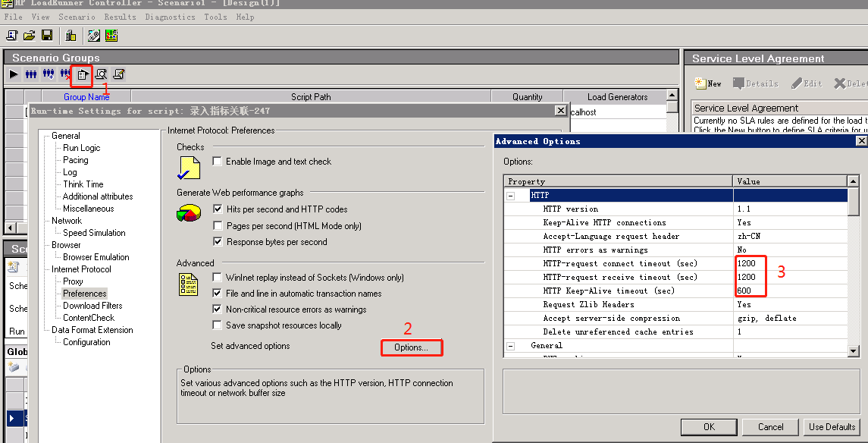Select Speed Simulation tree node
Screen dimensions: 868x443
click(94, 233)
